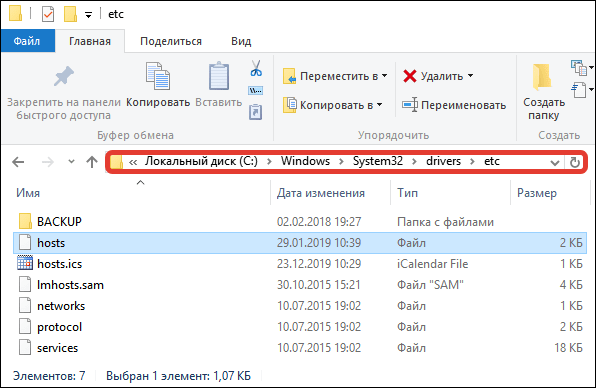Viewport: 596px width, 388px height.
Task: Select the services file
Action: click(300, 348)
